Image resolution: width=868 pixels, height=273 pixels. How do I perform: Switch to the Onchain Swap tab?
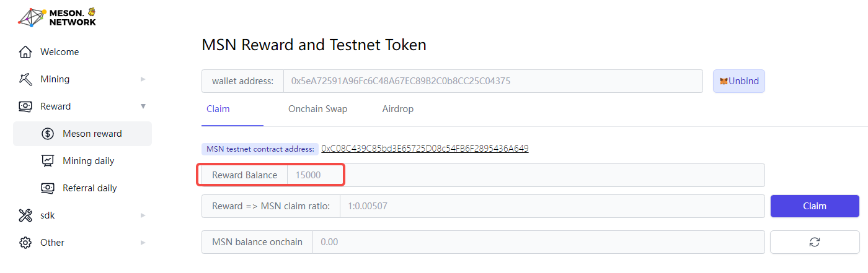[317, 109]
